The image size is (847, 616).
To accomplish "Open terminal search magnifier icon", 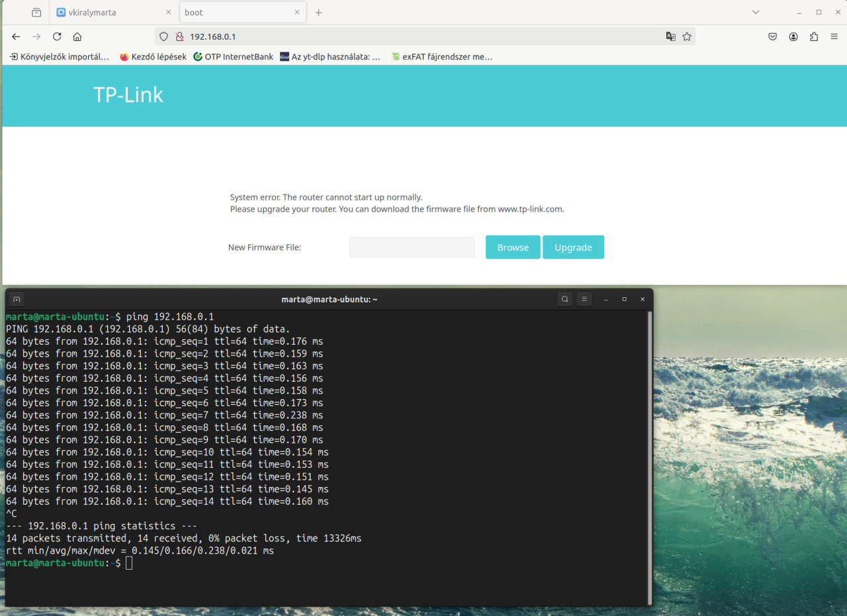I will (x=565, y=299).
